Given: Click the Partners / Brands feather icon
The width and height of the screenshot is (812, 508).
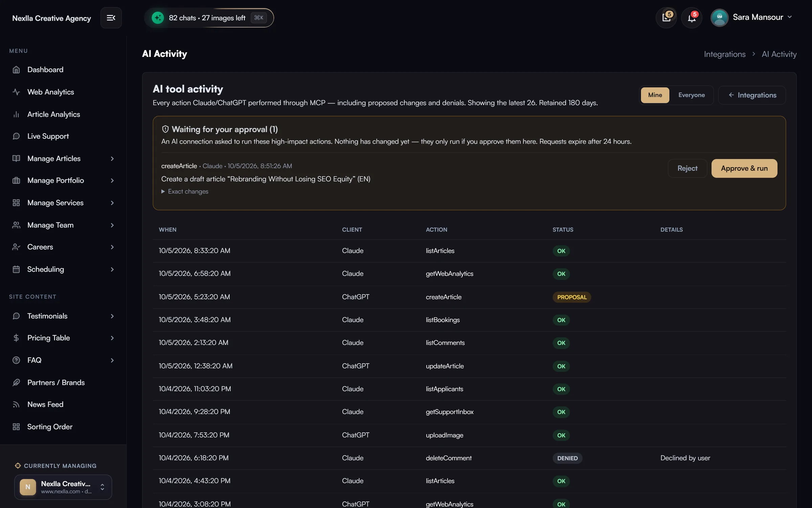Looking at the screenshot, I should pos(16,383).
